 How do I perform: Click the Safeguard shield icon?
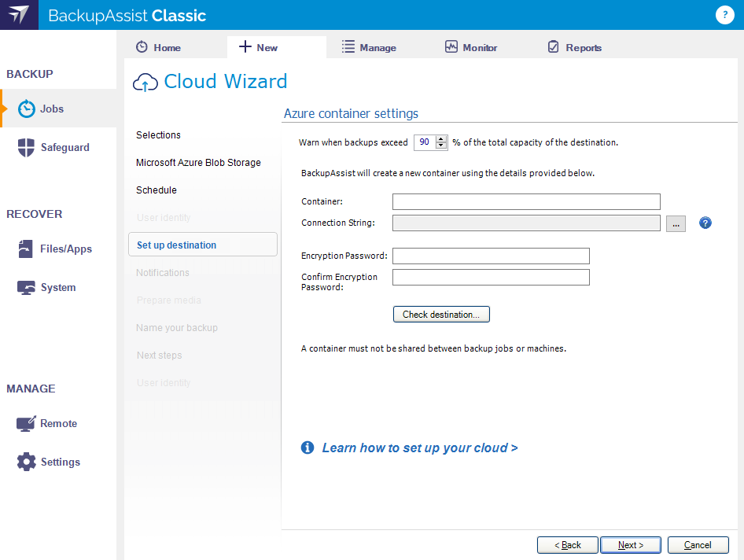(x=26, y=148)
